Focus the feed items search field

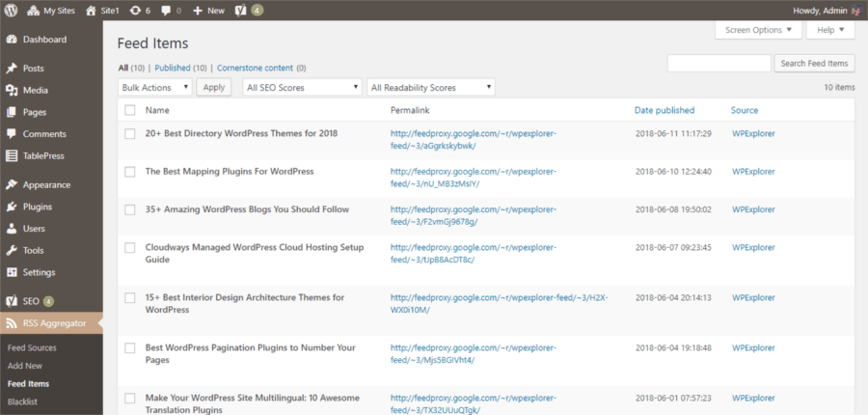(x=719, y=63)
